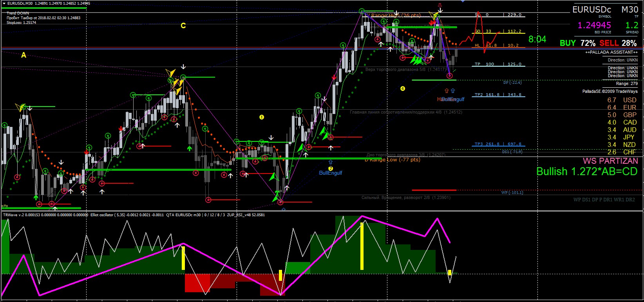The height and width of the screenshot is (302, 644).
Task: Click the ZUP_RSI_v48 52.0581 indicator label
Action: (x=246, y=215)
